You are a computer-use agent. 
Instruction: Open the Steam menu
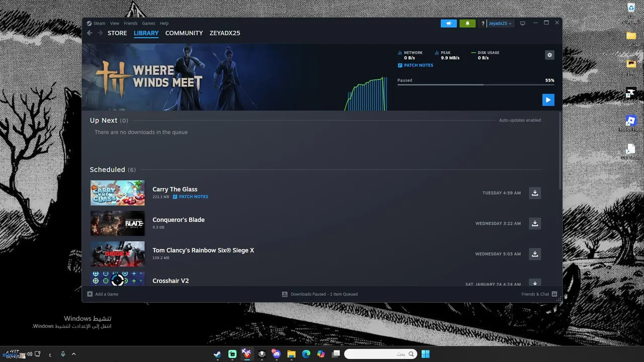point(96,23)
